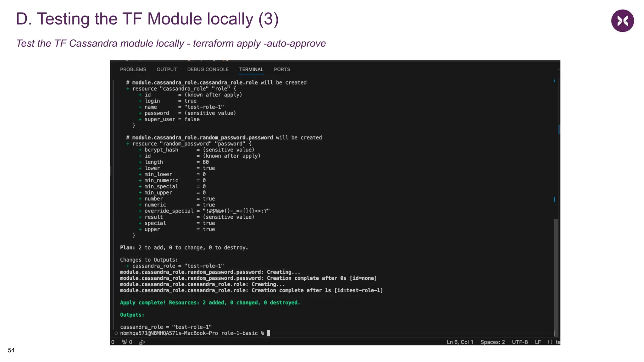Click the 'bcrypt_hash' attribute line

pos(196,150)
